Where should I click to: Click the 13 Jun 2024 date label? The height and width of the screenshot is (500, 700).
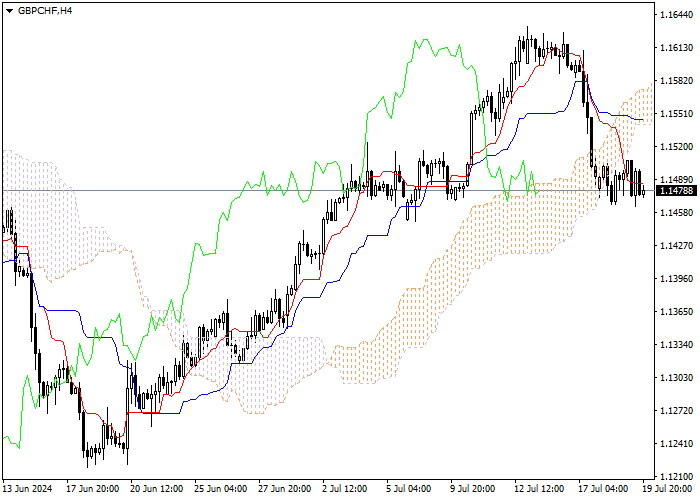(x=27, y=489)
